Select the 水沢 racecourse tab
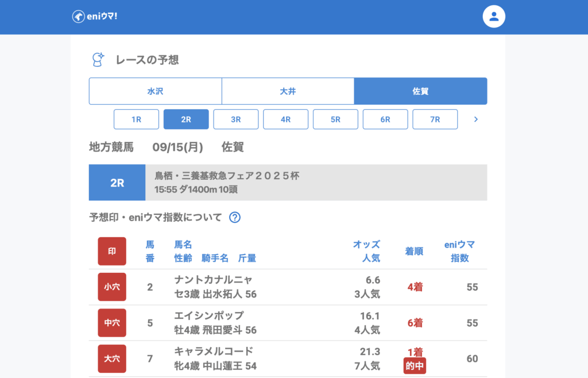The width and height of the screenshot is (588, 378). [x=155, y=91]
